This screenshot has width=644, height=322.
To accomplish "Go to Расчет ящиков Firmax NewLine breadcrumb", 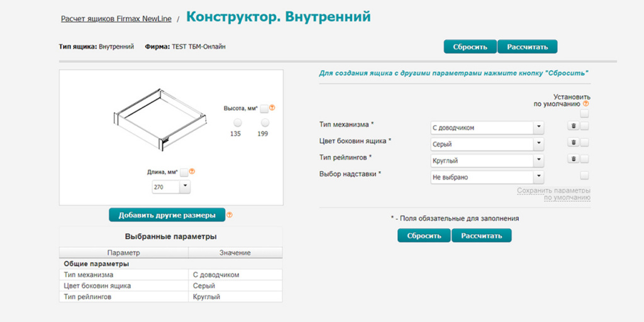I will [116, 19].
